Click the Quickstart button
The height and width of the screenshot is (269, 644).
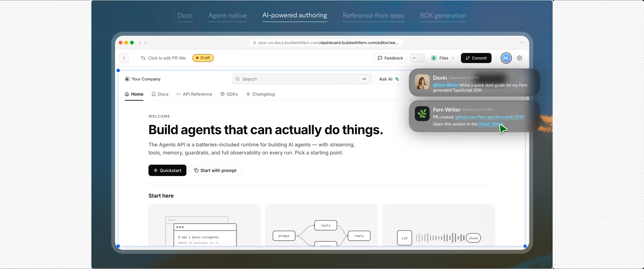[167, 170]
